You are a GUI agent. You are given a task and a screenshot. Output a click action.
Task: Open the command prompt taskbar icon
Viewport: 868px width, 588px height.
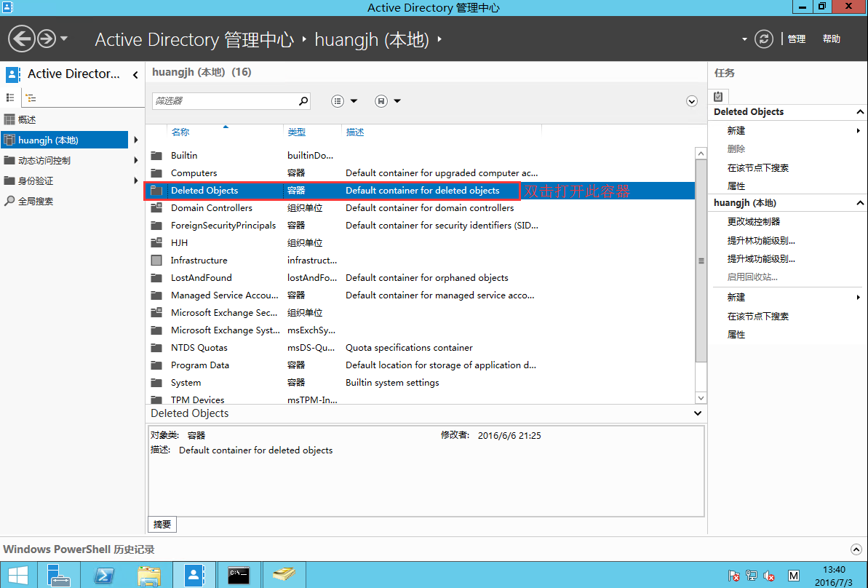(x=239, y=576)
